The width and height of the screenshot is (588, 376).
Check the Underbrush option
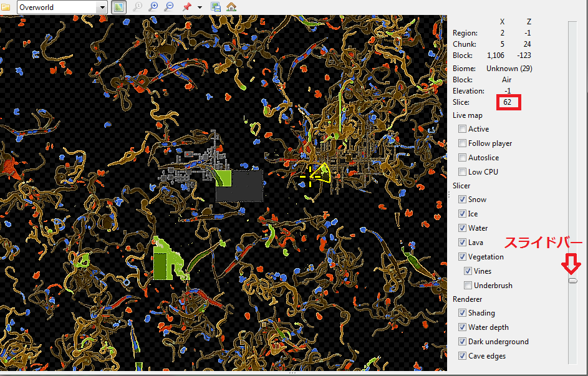[x=468, y=286]
